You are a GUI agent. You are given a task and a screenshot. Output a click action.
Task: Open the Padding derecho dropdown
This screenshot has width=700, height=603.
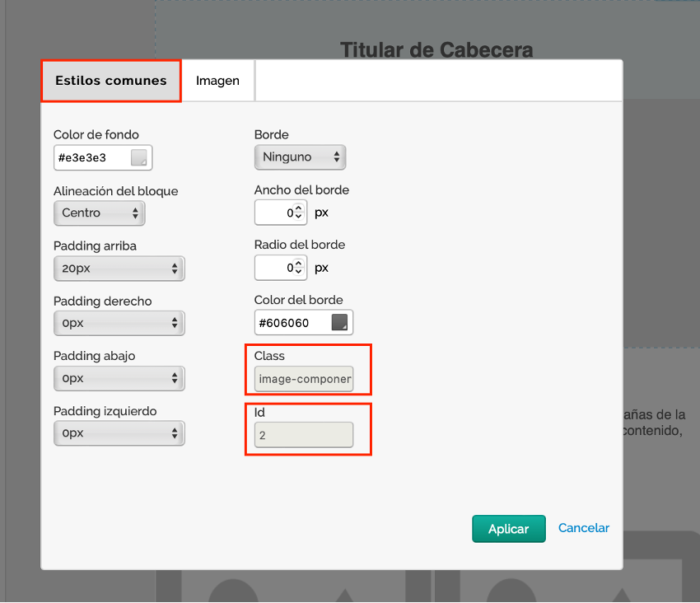(x=119, y=323)
